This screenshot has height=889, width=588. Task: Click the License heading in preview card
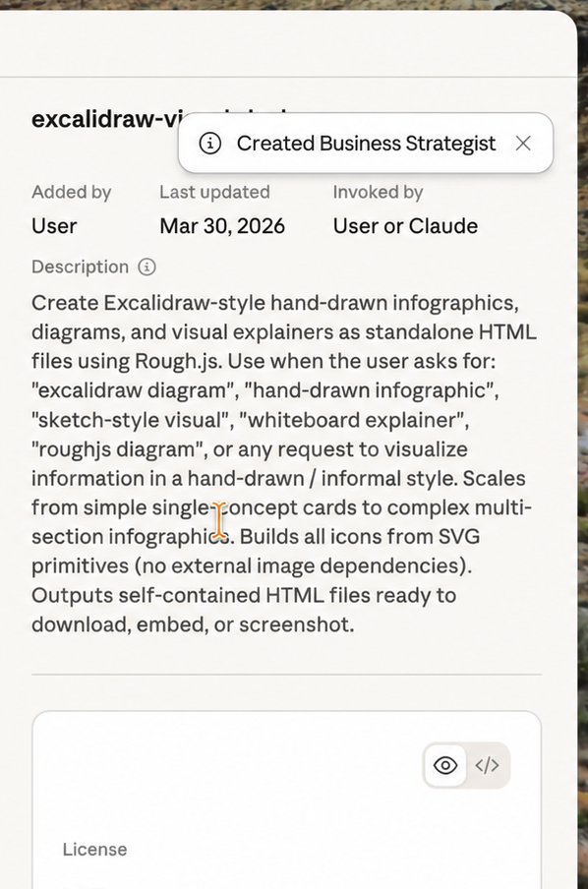pos(94,850)
